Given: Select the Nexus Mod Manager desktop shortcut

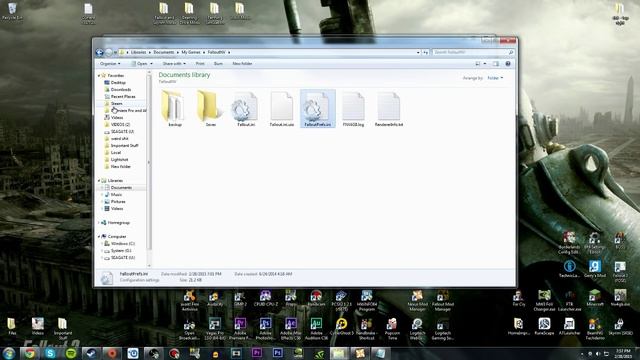Looking at the screenshot, I should (x=417, y=301).
